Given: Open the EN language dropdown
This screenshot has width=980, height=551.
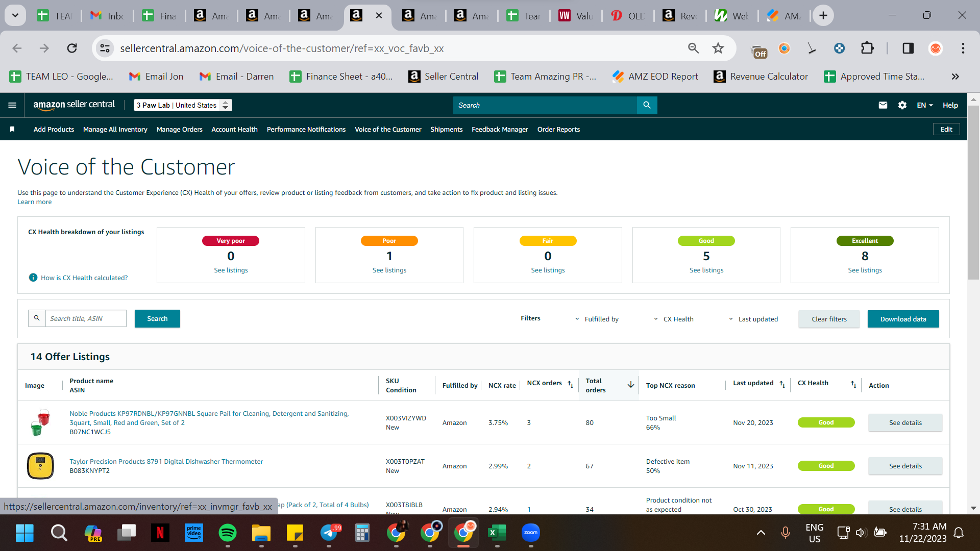Looking at the screenshot, I should pos(925,105).
